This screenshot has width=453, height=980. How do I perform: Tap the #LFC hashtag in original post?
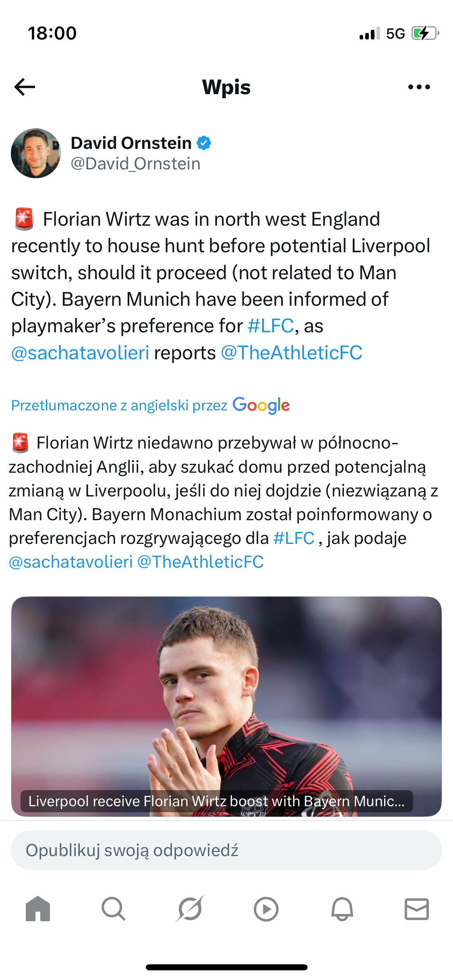(x=271, y=326)
